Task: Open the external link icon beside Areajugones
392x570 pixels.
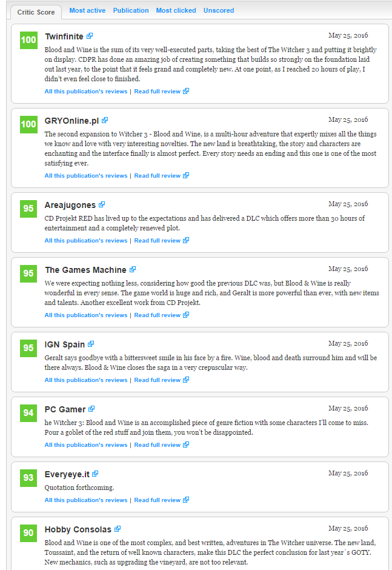Action: pos(102,205)
